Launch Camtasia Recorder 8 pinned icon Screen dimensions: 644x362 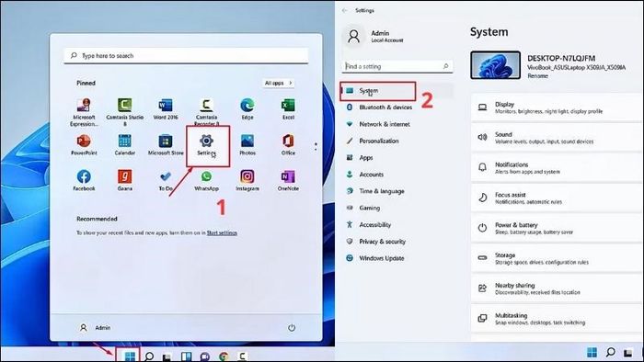pos(206,111)
